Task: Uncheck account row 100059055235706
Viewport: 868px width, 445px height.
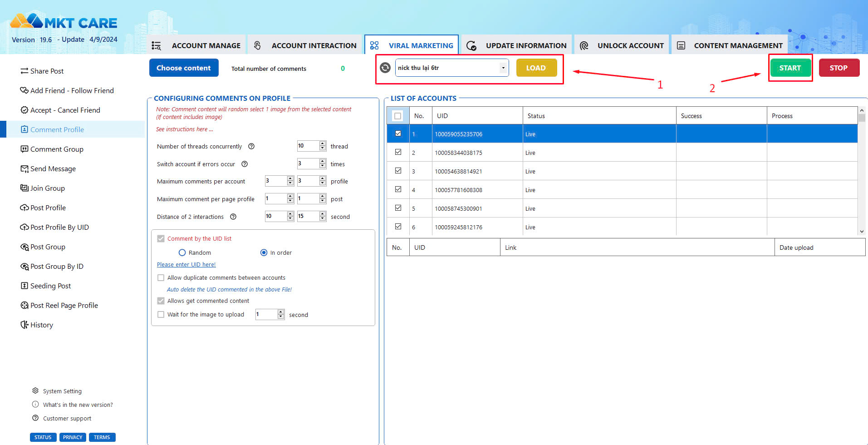Action: (x=398, y=133)
